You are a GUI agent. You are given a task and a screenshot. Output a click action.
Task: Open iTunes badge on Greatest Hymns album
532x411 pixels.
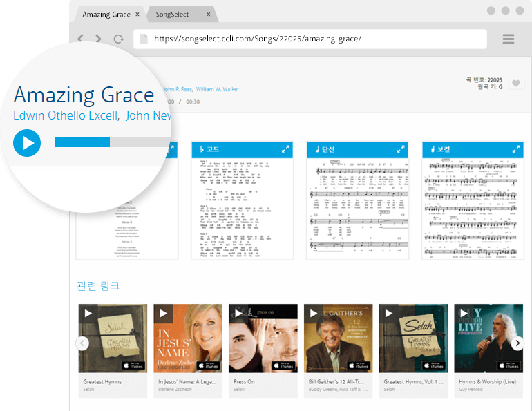133,365
